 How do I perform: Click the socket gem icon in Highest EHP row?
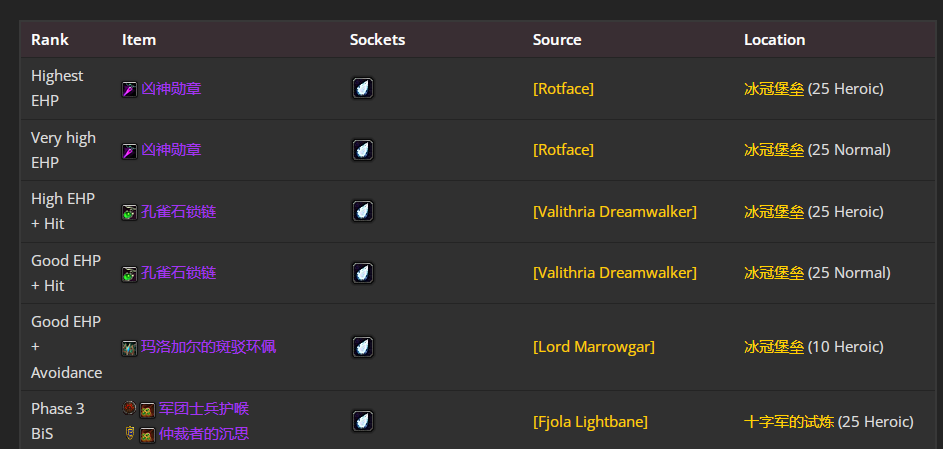tap(363, 88)
